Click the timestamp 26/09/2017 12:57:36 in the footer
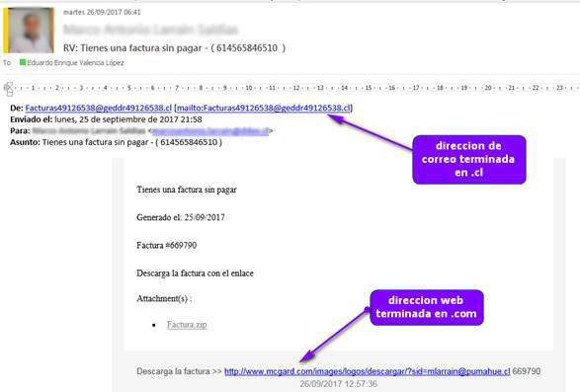This screenshot has height=392, width=580. pos(339,384)
